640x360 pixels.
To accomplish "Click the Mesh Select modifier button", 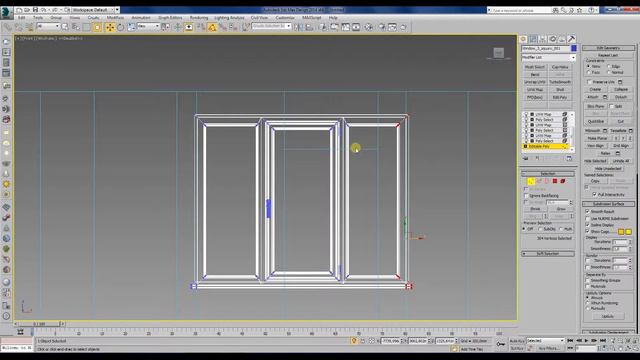I will pyautogui.click(x=535, y=67).
